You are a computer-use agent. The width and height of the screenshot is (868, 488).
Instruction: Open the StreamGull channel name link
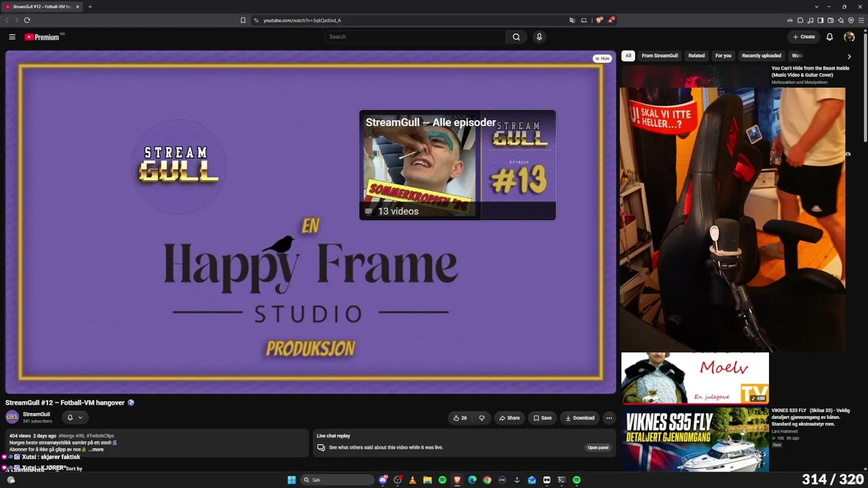tap(37, 415)
